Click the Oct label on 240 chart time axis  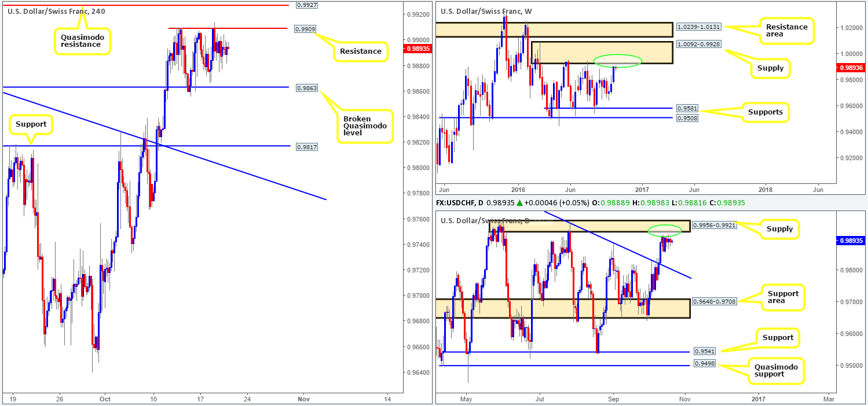click(x=105, y=399)
